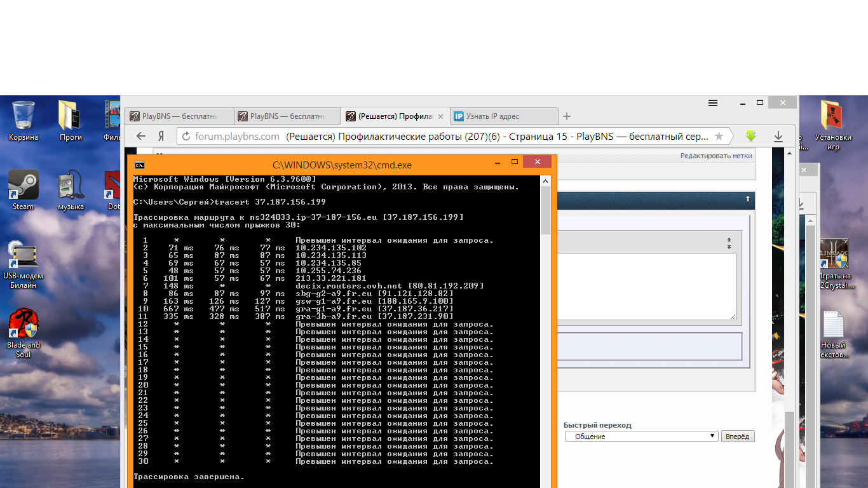This screenshot has width=868, height=488.
Task: Click the 10.234.135.102 hop address
Action: (x=331, y=248)
